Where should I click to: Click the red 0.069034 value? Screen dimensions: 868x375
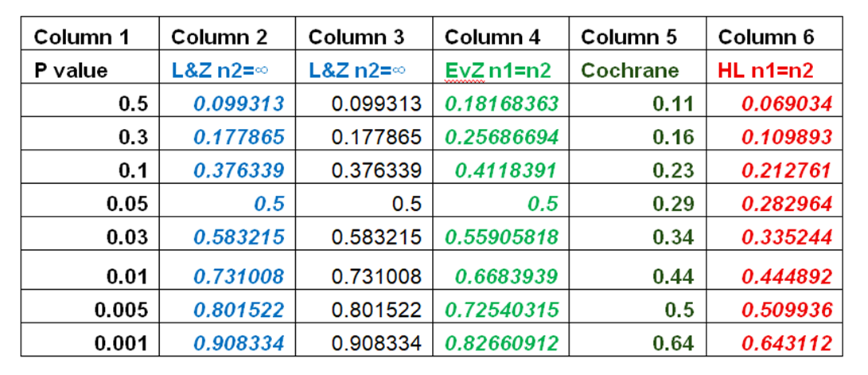coord(786,104)
